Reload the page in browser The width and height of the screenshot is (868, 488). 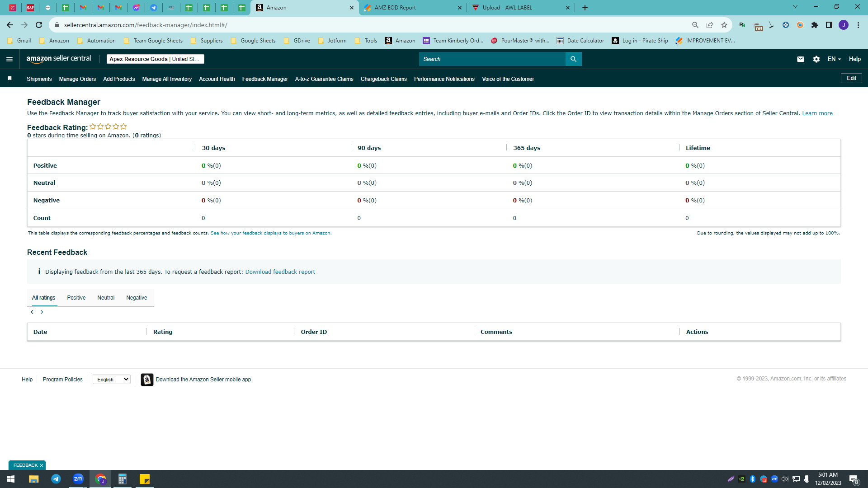tap(39, 25)
